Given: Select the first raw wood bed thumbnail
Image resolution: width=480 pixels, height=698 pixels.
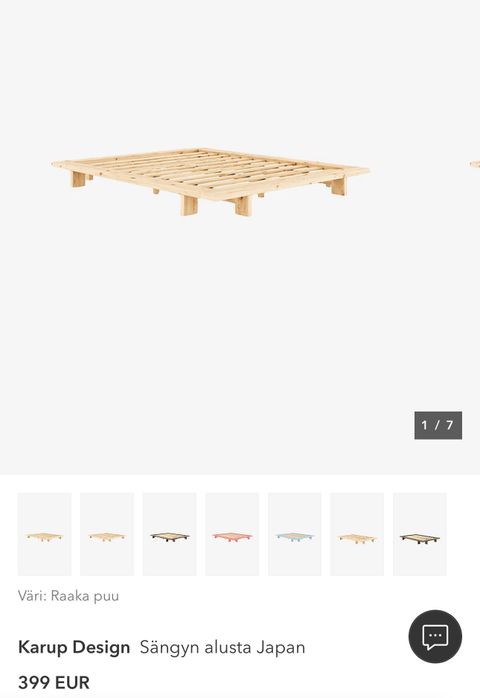Looking at the screenshot, I should coord(45,534).
